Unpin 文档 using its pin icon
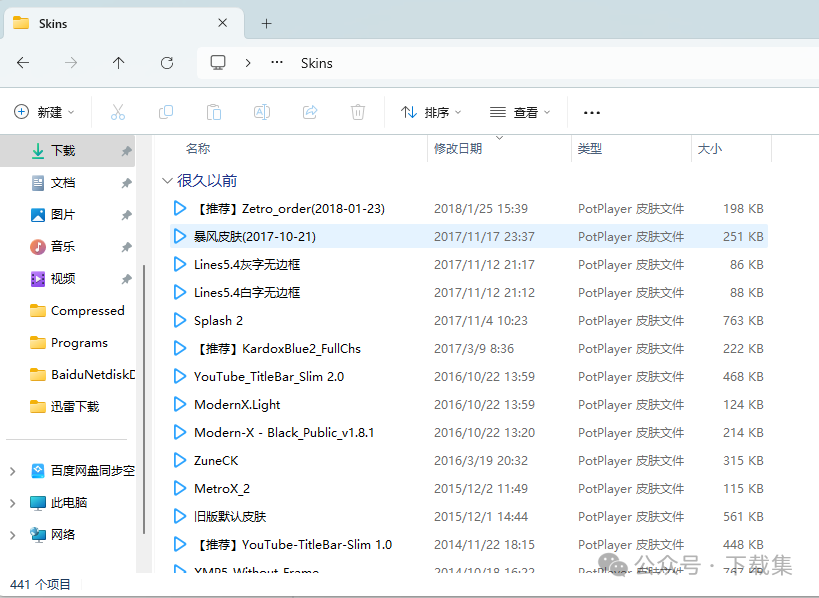 [126, 183]
